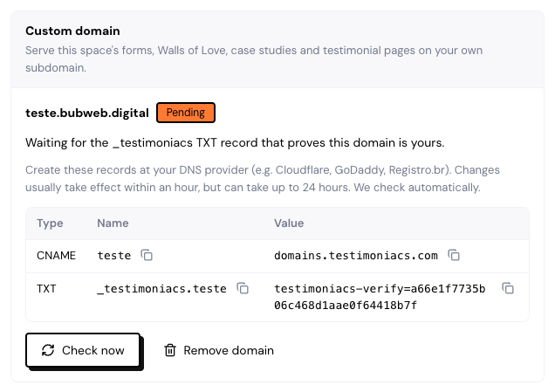The height and width of the screenshot is (392, 555).
Task: Click the Type column header
Action: (x=50, y=224)
